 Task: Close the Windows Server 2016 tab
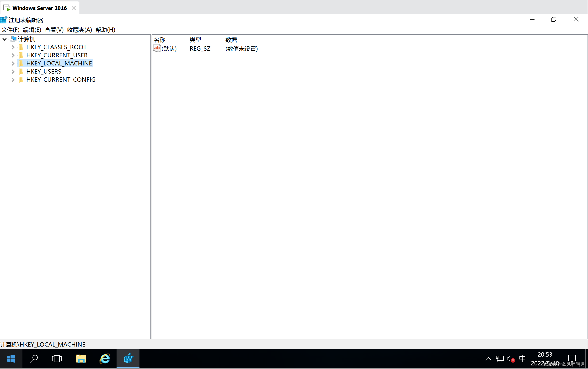(x=73, y=8)
